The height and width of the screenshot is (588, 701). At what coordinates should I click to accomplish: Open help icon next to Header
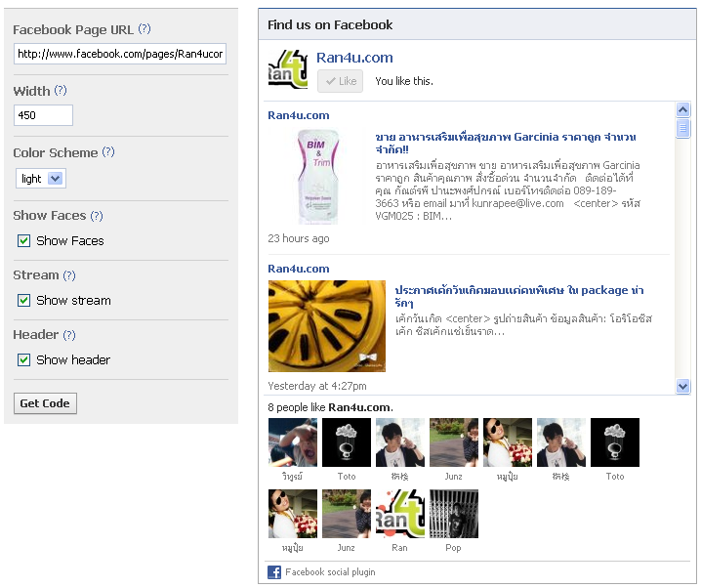69,335
